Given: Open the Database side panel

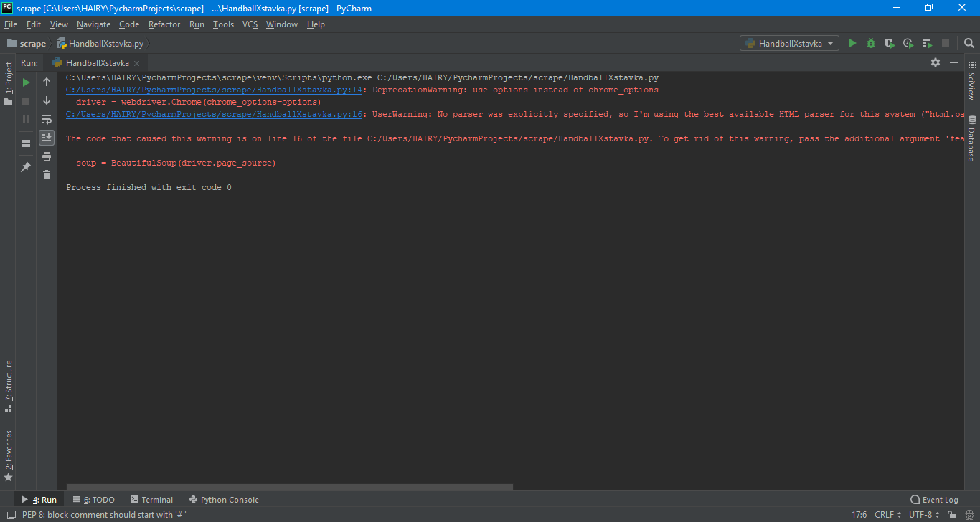Looking at the screenshot, I should [971, 138].
